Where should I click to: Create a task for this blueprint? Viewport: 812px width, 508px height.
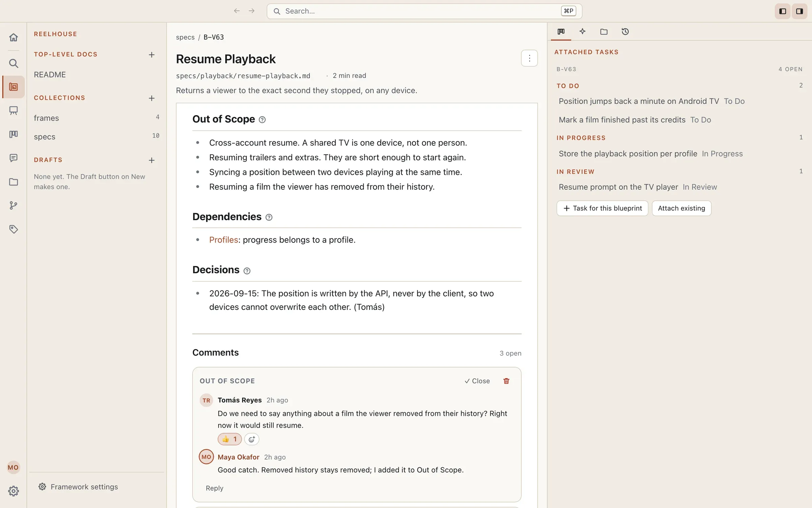tap(602, 208)
